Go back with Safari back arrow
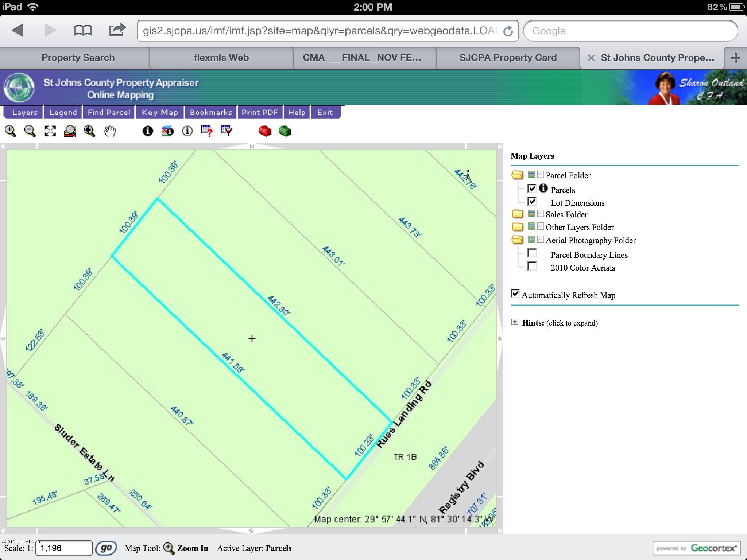 [x=17, y=30]
